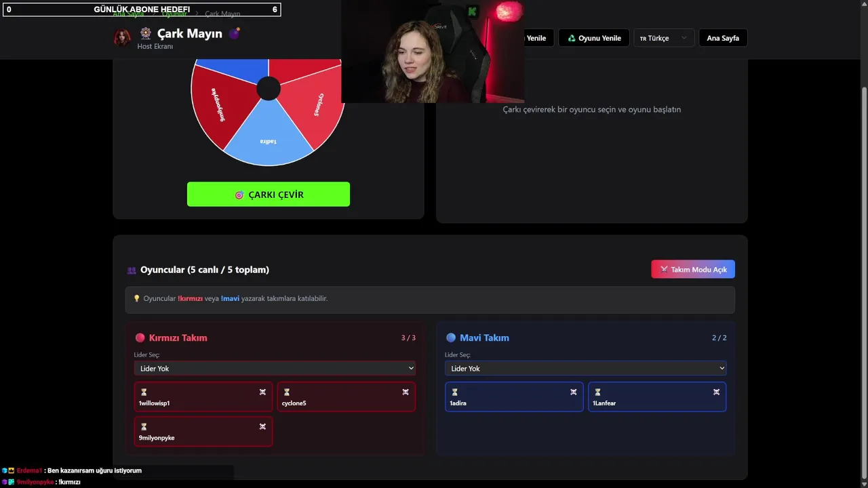Click the red circle Kırmızı Takım icon
The height and width of the screenshot is (488, 868).
[x=140, y=338]
